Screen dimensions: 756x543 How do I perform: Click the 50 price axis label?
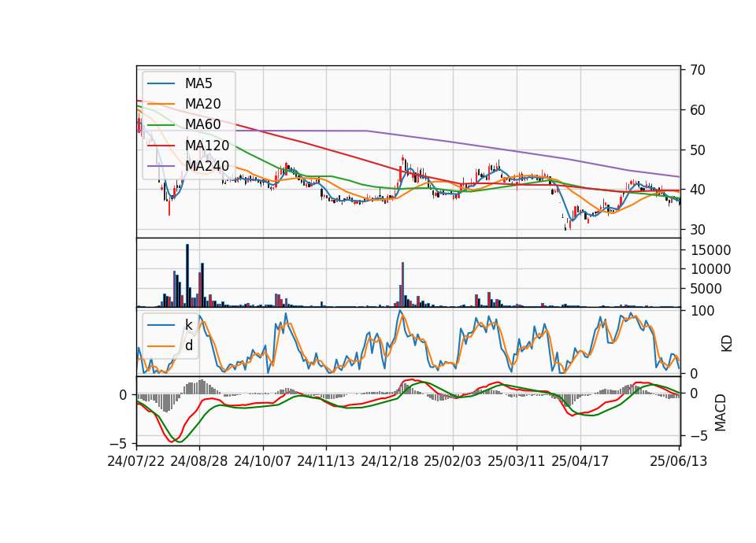(697, 150)
